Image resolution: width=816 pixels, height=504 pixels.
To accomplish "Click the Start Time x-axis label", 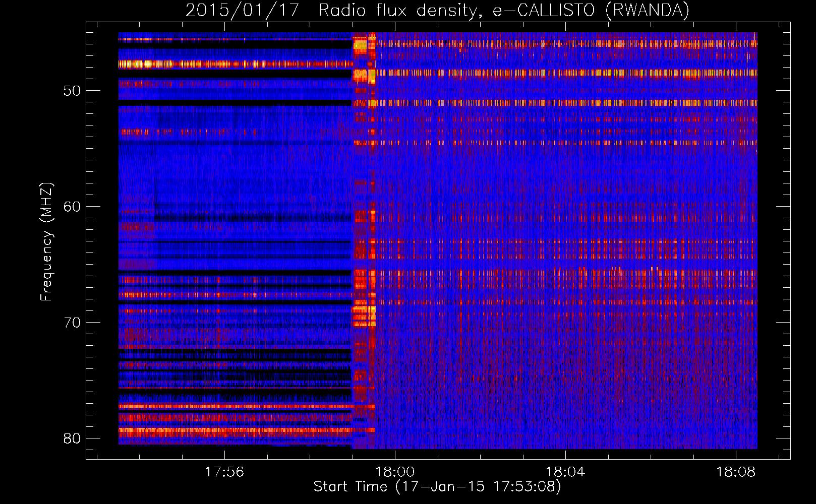I will point(437,487).
